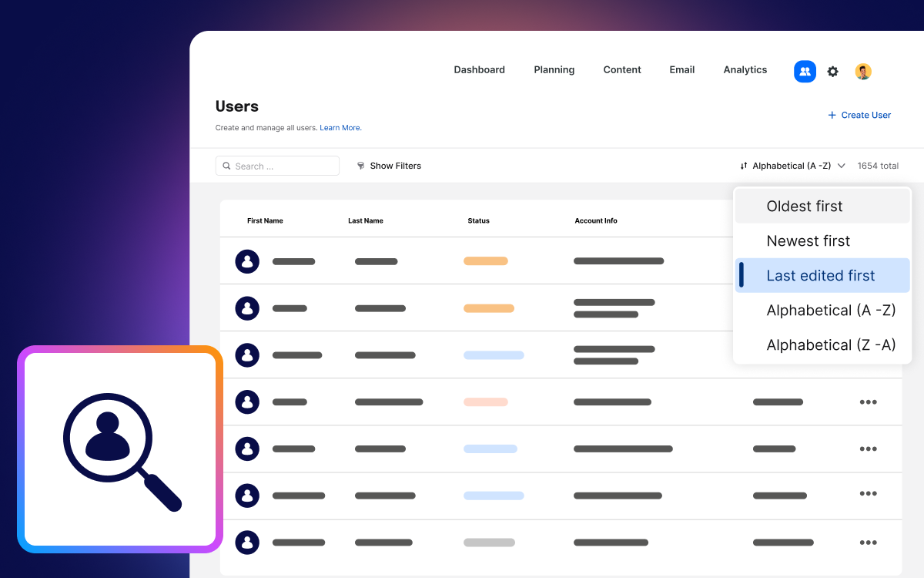Screen dimensions: 924x578
Task: Click the user avatar in the second table row
Action: click(247, 308)
